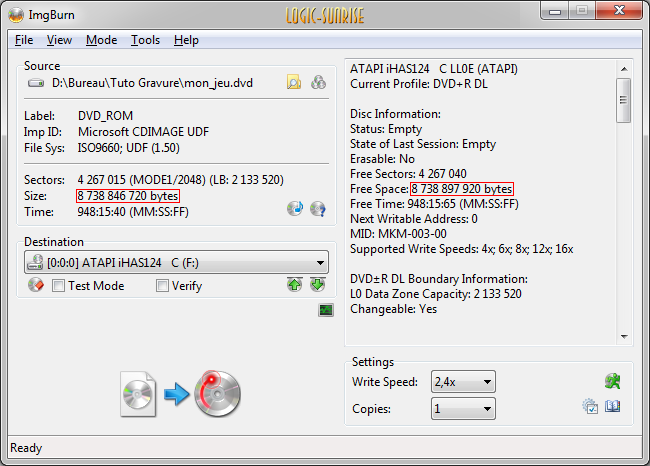Click the green down arrow load tray icon
Image resolution: width=650 pixels, height=466 pixels.
pos(318,284)
